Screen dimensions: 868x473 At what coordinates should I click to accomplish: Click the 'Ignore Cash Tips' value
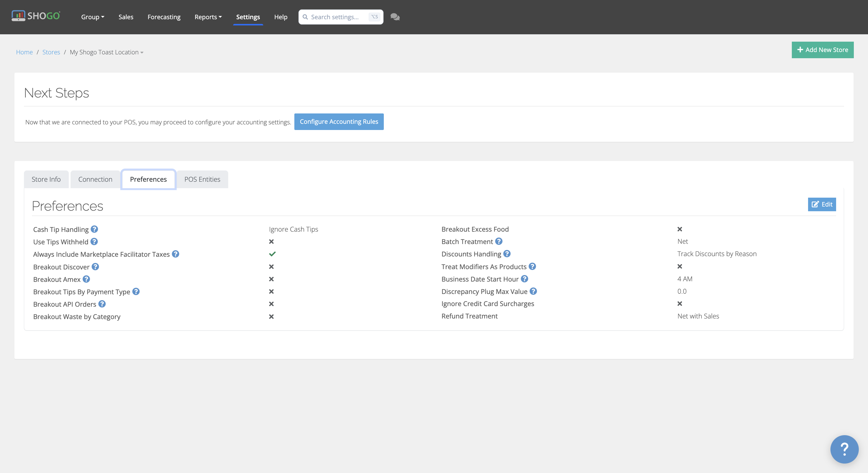point(293,229)
